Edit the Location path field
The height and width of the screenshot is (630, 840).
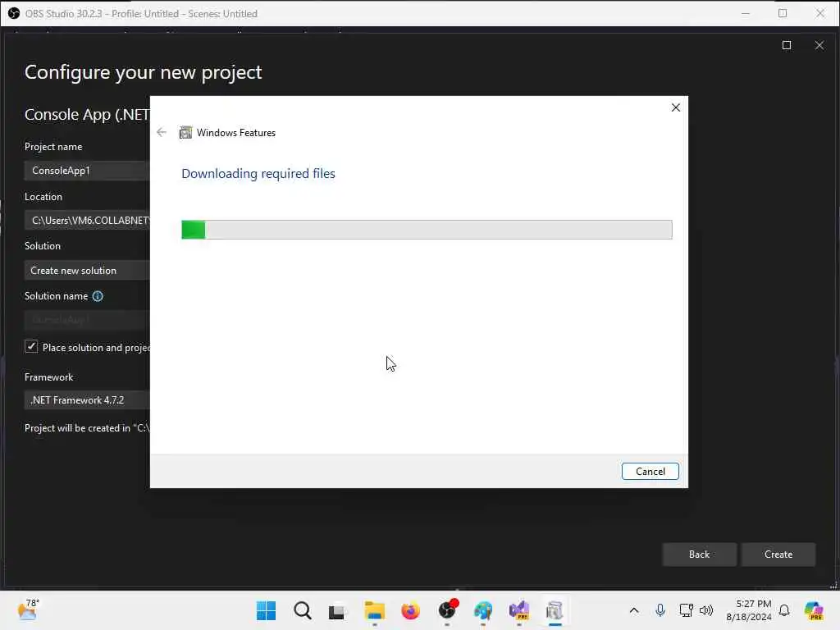pos(87,220)
